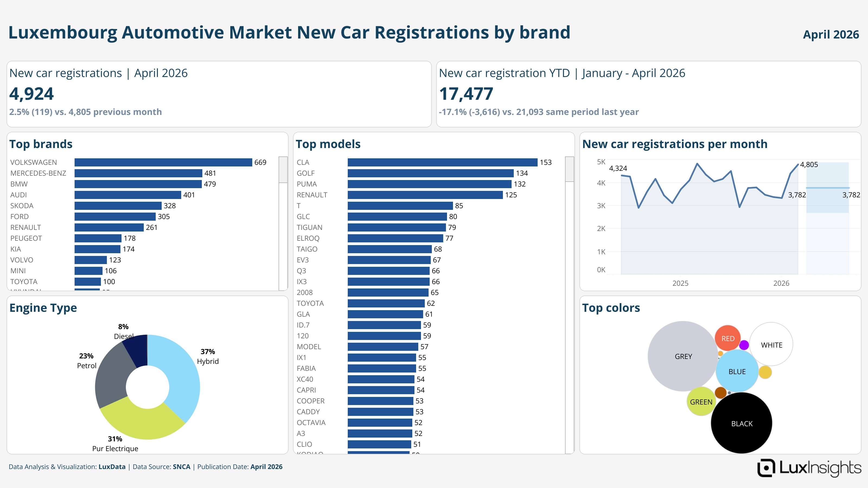Click the PEUGEOT brand bar
Screen dimensions: 868x488
[x=98, y=238]
